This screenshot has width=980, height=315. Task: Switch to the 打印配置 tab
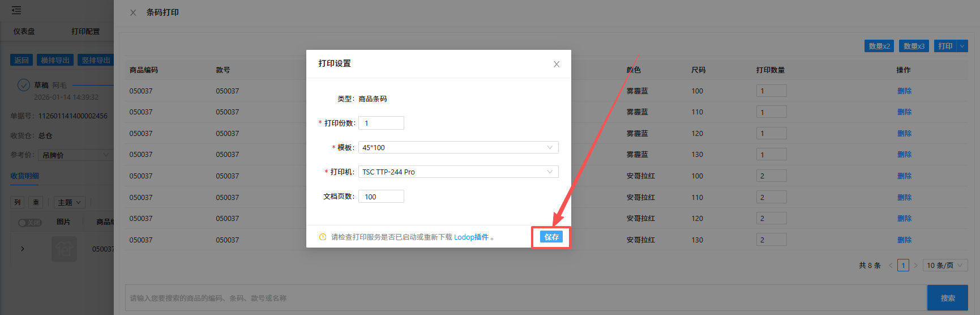[85, 31]
